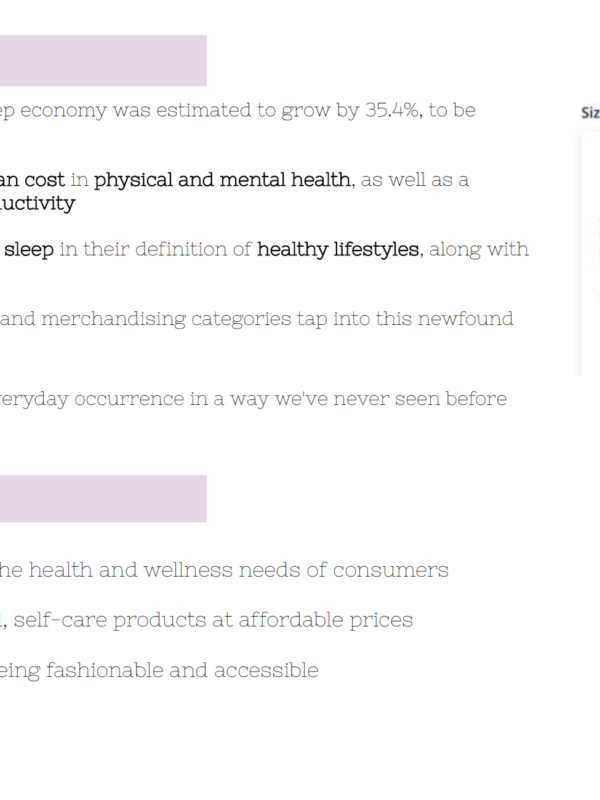Click the bold word 'sleep'
Viewport: 600px width, 800px height.
29,249
